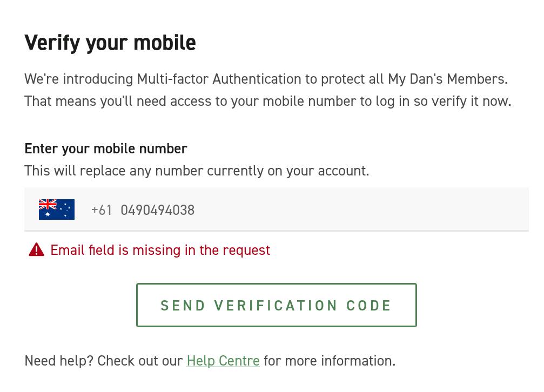Click the Union Jack corner of the flag
Viewport: 544px width, 392px height.
(48, 204)
